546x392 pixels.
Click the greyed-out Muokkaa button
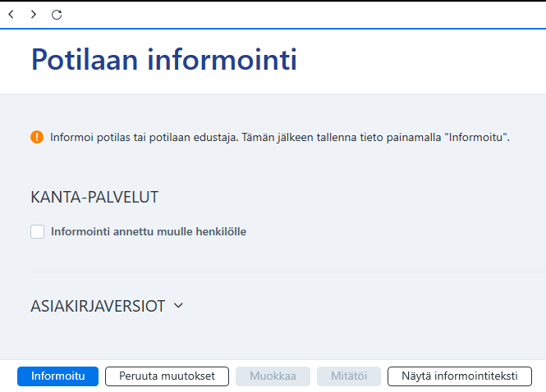(273, 376)
